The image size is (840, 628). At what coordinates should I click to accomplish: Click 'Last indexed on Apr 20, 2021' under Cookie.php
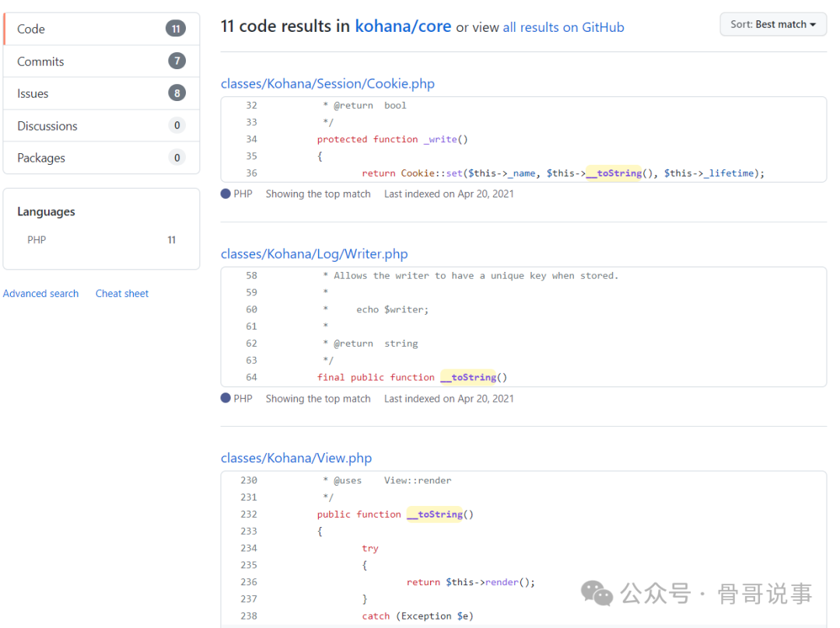click(449, 194)
